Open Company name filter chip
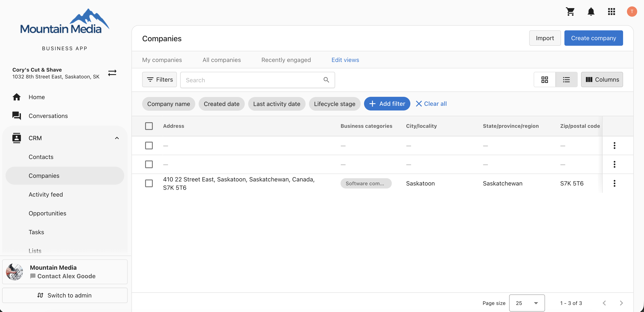644x312 pixels. 169,104
